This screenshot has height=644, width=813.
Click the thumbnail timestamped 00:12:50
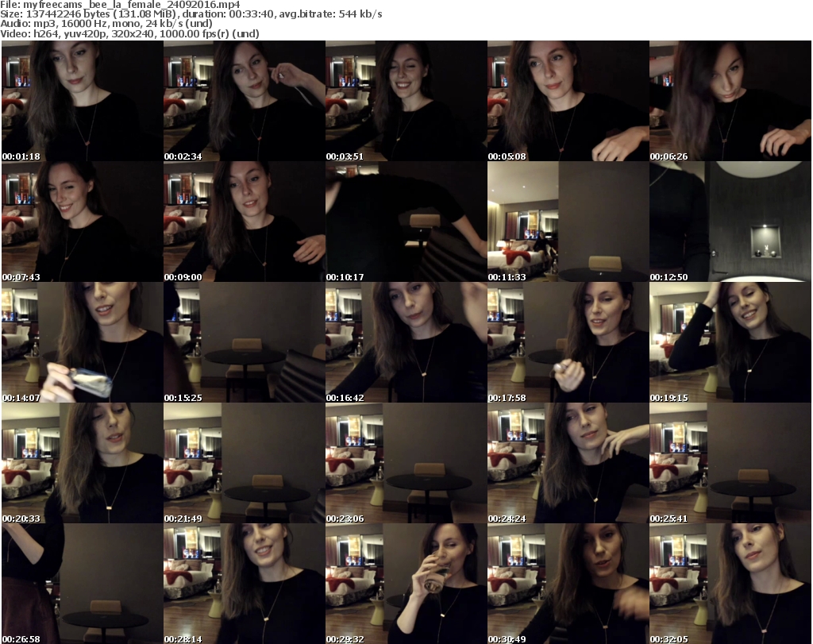pos(730,222)
